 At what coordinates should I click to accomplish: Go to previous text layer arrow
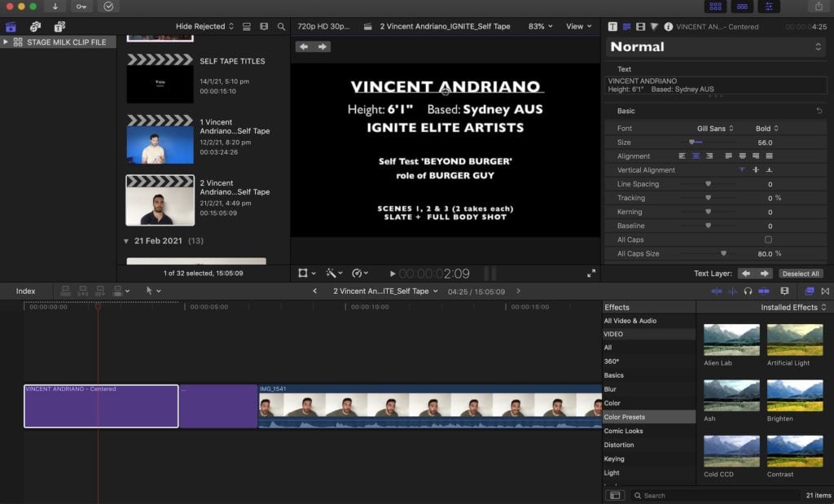pos(746,274)
